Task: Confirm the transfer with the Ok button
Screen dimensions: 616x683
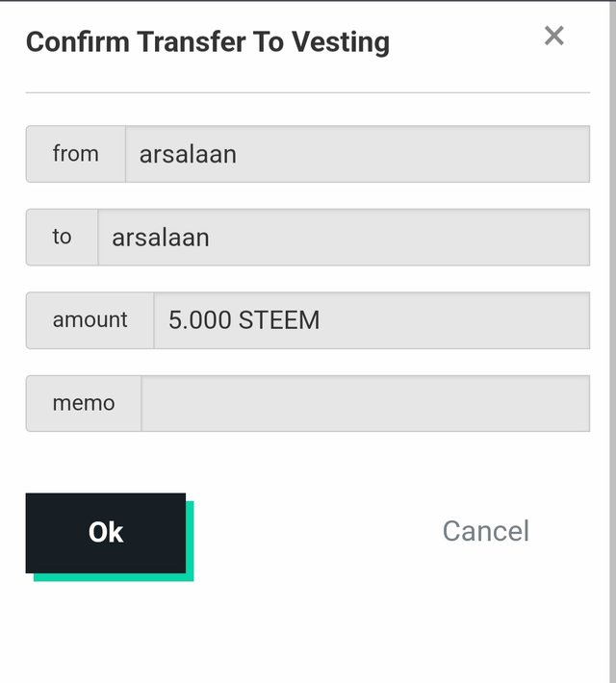Action: click(x=106, y=533)
